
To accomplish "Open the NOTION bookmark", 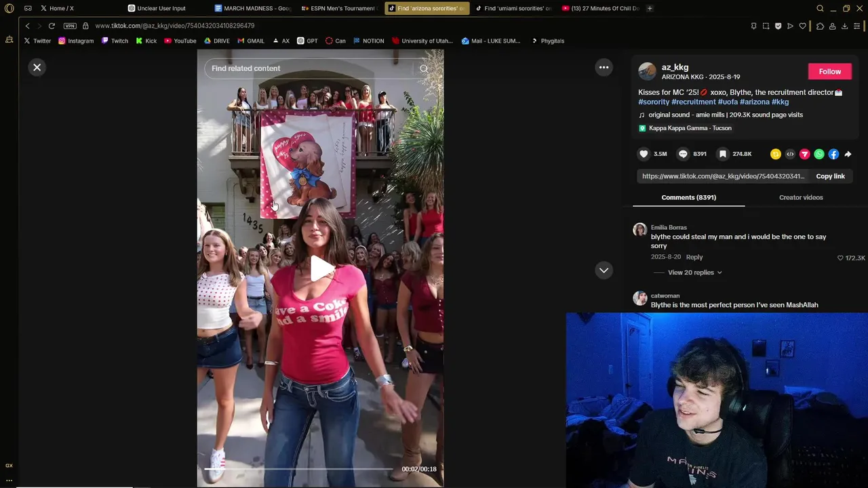I will pyautogui.click(x=368, y=41).
